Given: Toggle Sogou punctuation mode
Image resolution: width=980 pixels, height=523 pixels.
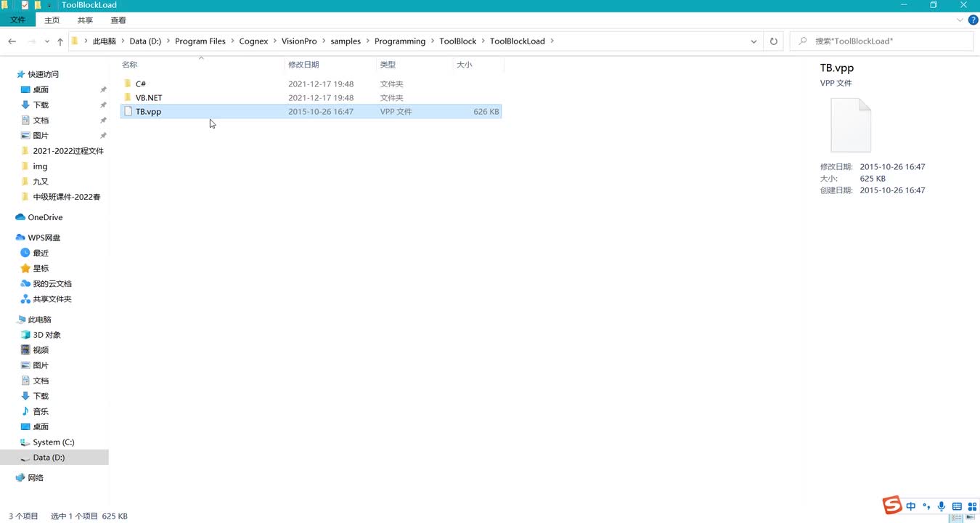Looking at the screenshot, I should pos(926,506).
